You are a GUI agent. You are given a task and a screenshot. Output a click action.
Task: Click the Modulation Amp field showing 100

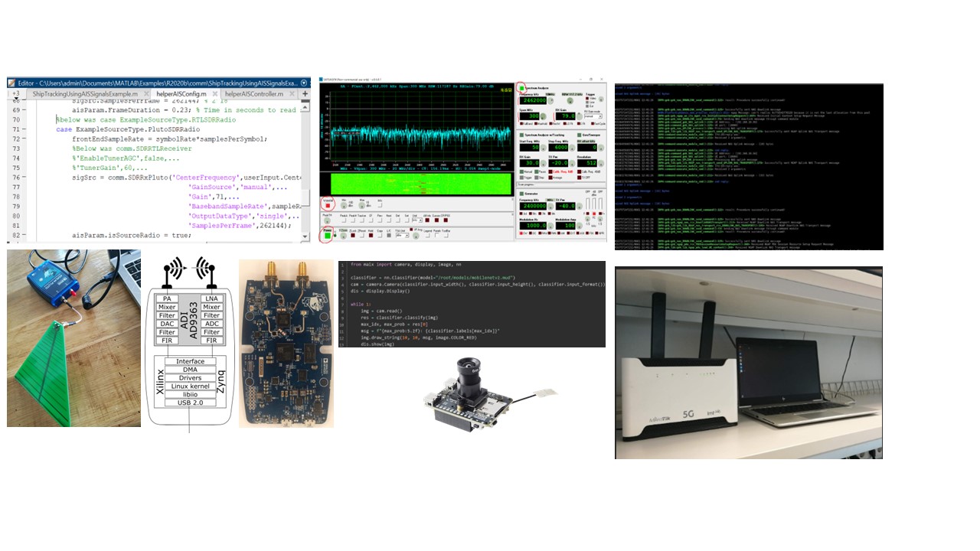coord(566,226)
